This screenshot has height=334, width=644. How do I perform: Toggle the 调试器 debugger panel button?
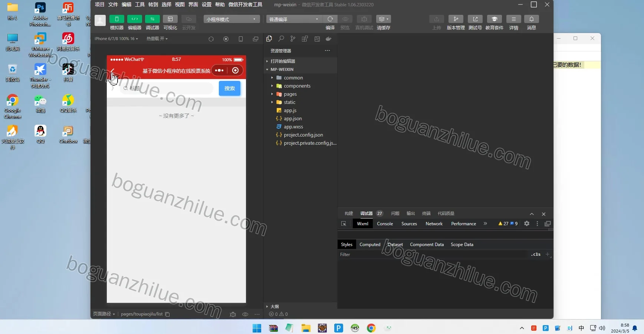point(152,19)
